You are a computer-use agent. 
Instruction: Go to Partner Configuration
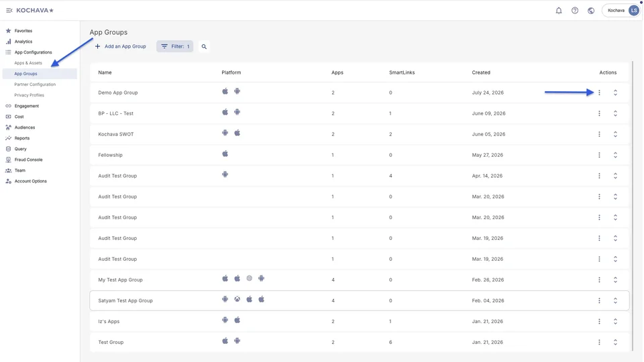point(35,84)
